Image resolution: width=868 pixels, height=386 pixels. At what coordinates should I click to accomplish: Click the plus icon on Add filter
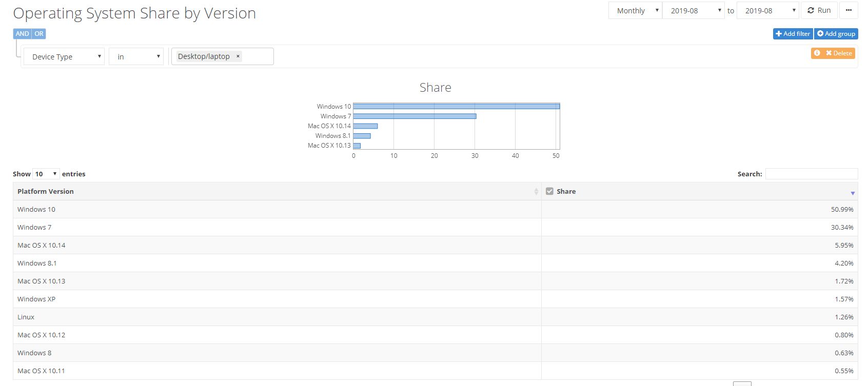coord(779,34)
